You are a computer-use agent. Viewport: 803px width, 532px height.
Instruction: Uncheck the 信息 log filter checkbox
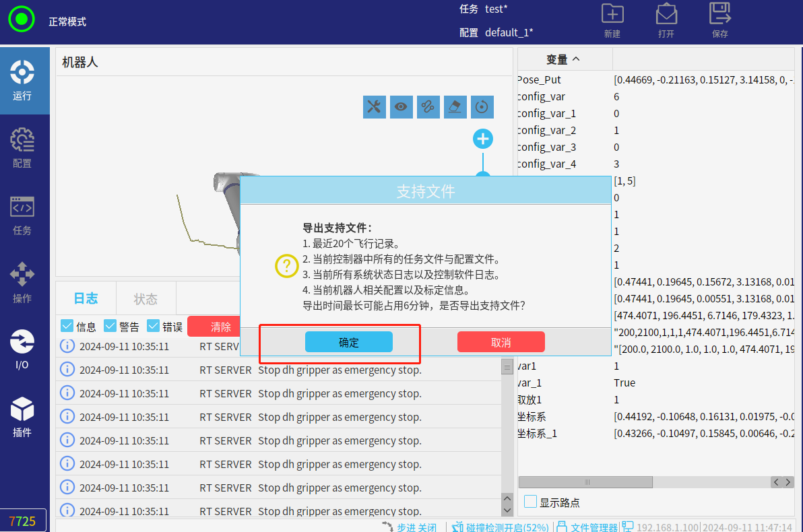(x=67, y=326)
